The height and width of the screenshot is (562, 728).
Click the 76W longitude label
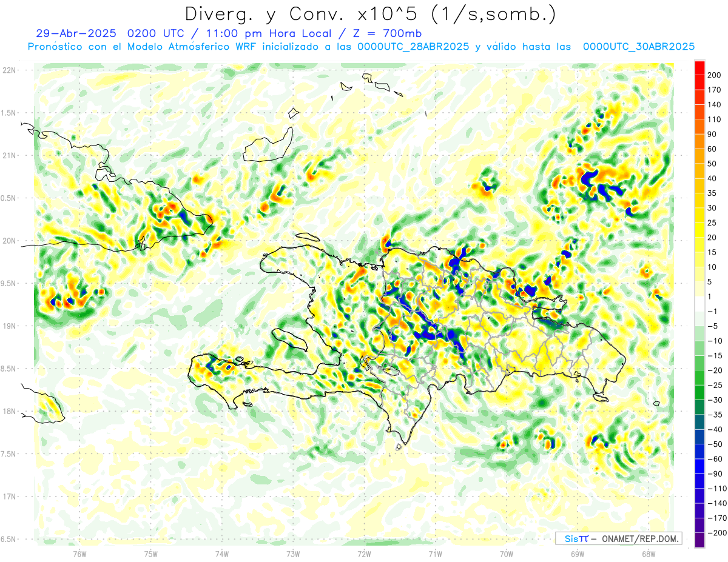(79, 553)
